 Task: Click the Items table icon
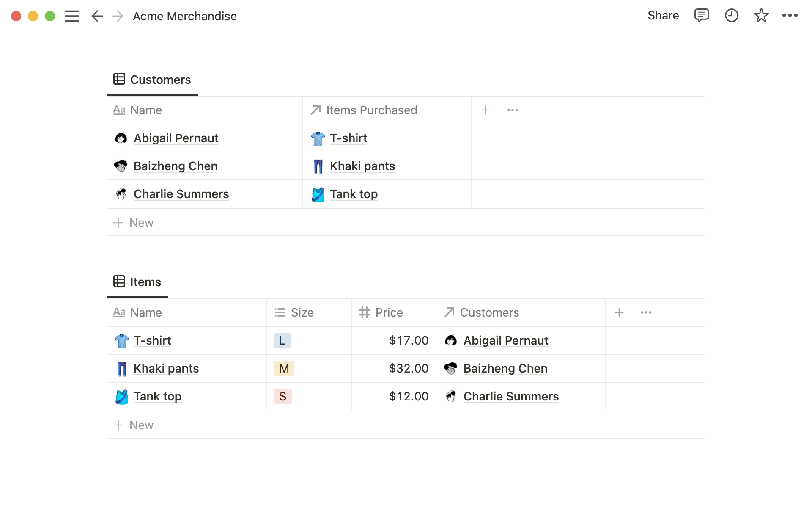[119, 282]
